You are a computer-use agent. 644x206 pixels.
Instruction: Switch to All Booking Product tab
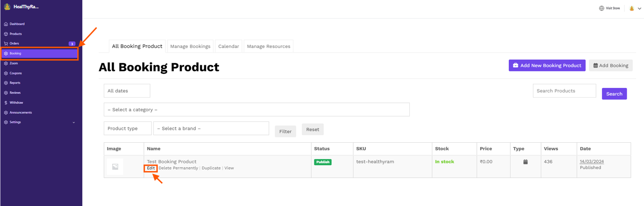pos(137,46)
